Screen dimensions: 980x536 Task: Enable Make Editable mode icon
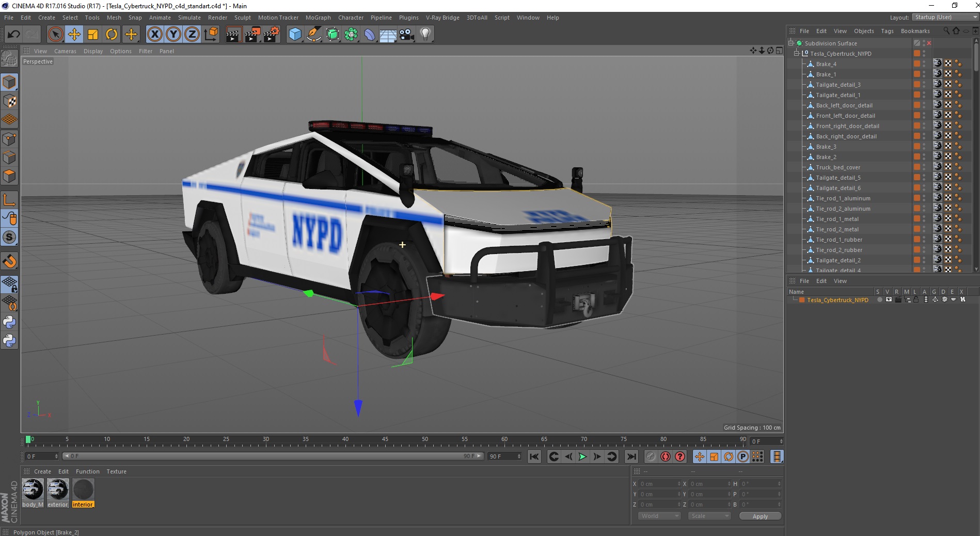(x=9, y=59)
